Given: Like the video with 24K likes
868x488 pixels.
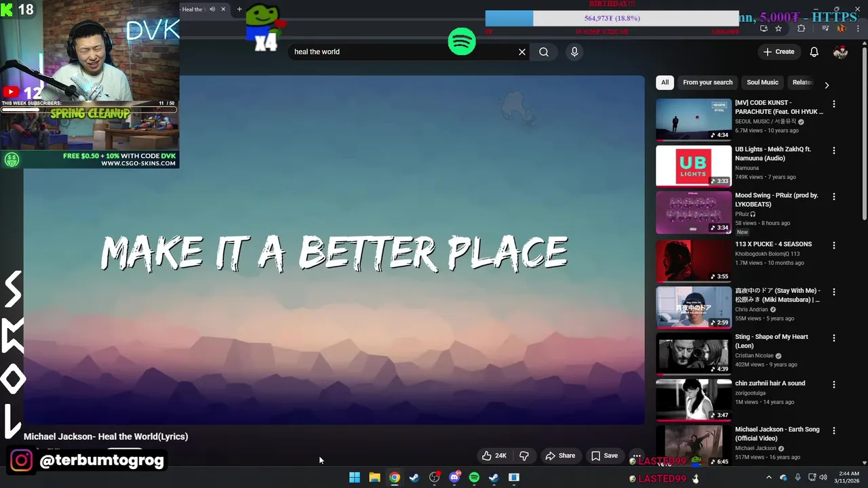Looking at the screenshot, I should click(x=494, y=455).
